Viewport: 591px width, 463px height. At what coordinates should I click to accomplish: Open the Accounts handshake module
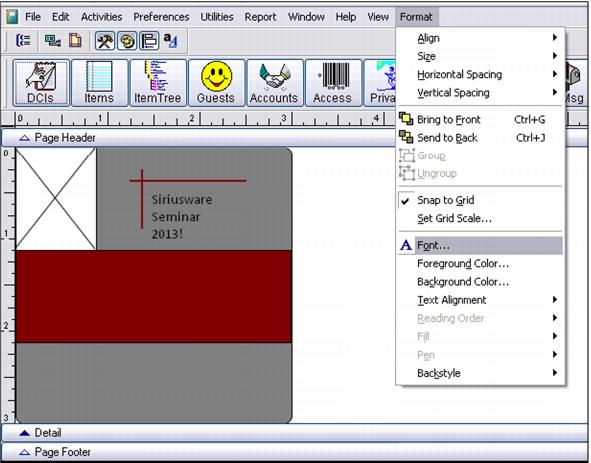coord(274,83)
